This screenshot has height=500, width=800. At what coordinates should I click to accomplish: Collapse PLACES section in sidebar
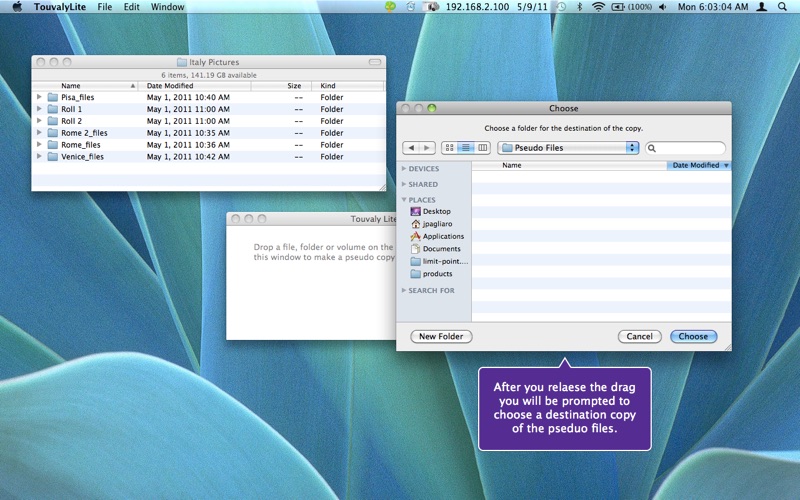(x=404, y=199)
